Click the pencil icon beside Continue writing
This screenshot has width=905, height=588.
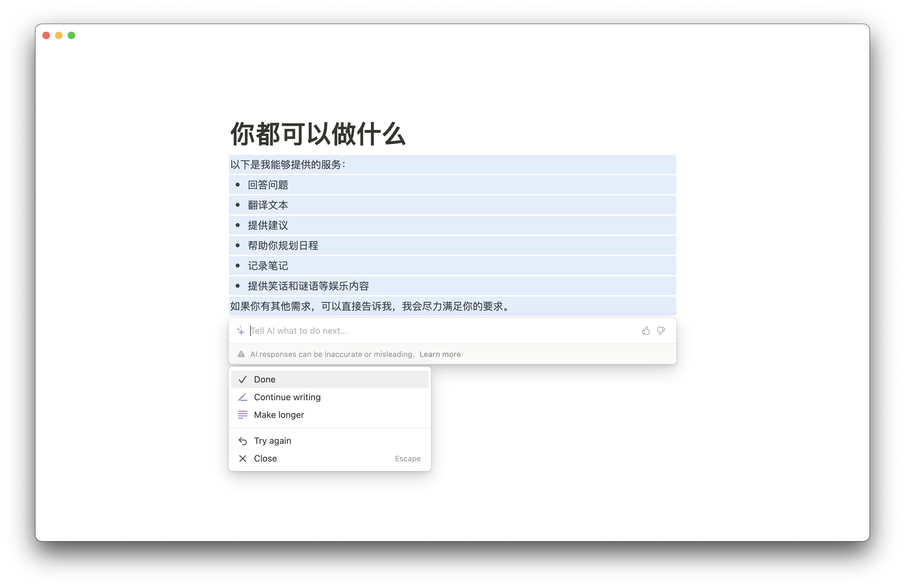[243, 397]
